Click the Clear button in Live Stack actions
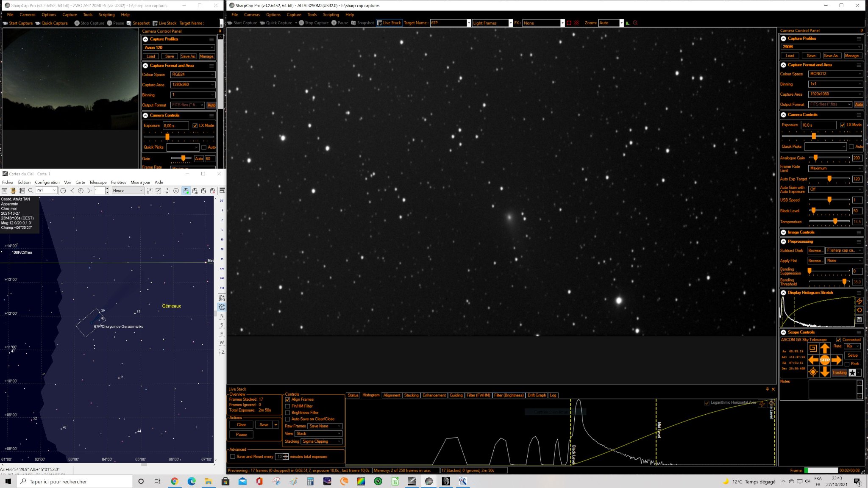 click(x=241, y=425)
